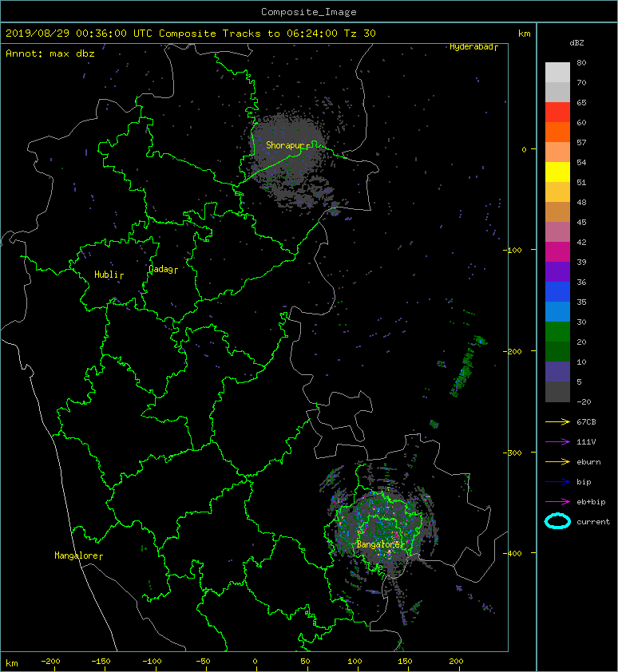Click the magenta eb+bip arrow in legend

[x=557, y=502]
